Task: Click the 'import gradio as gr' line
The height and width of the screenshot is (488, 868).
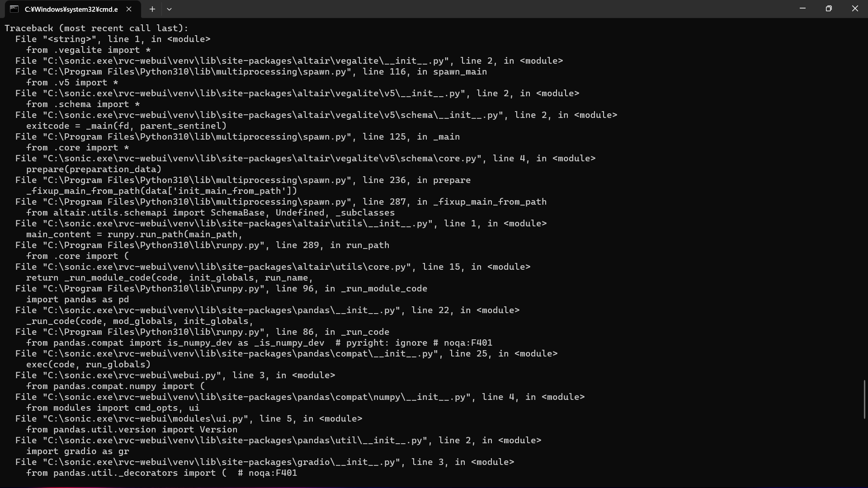Action: click(78, 451)
